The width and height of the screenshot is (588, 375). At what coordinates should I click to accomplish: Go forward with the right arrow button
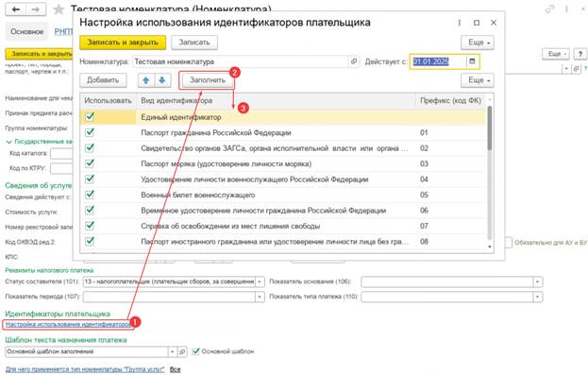click(x=36, y=9)
